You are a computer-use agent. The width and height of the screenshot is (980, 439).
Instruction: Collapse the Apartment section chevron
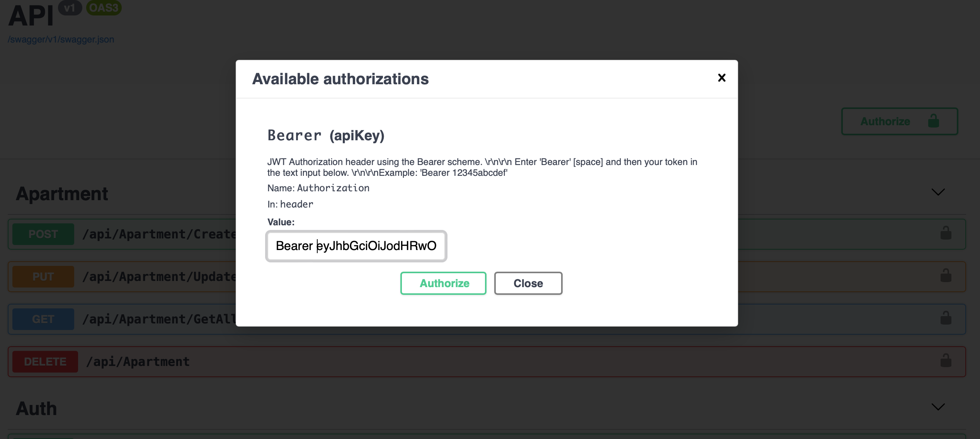coord(938,192)
